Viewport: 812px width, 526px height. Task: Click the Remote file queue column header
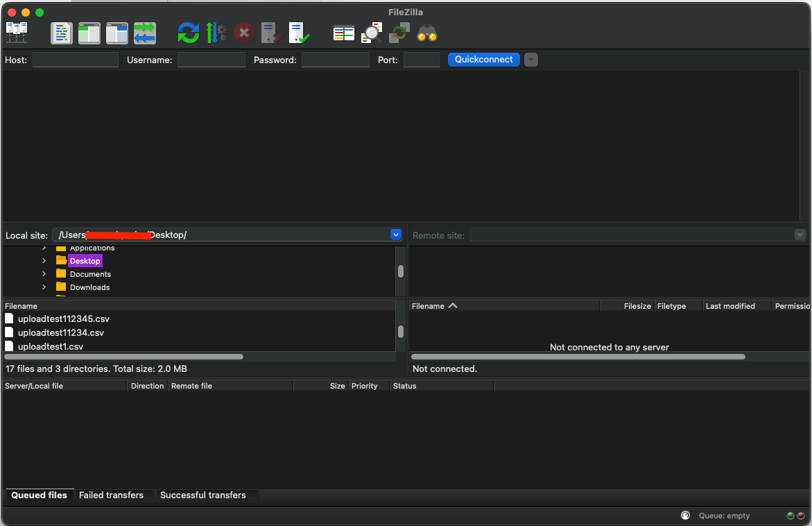(x=230, y=386)
